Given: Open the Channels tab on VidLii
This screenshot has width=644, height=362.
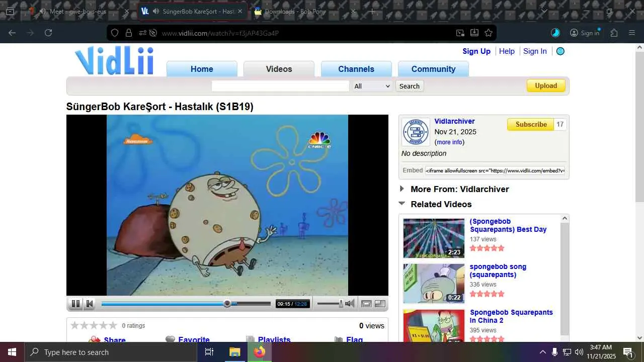Looking at the screenshot, I should tap(356, 69).
